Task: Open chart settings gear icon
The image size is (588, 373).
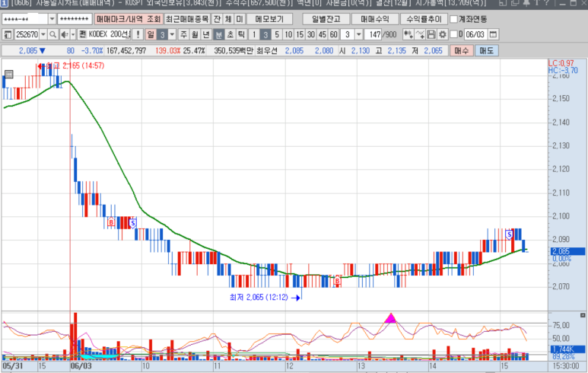Action: 443,34
